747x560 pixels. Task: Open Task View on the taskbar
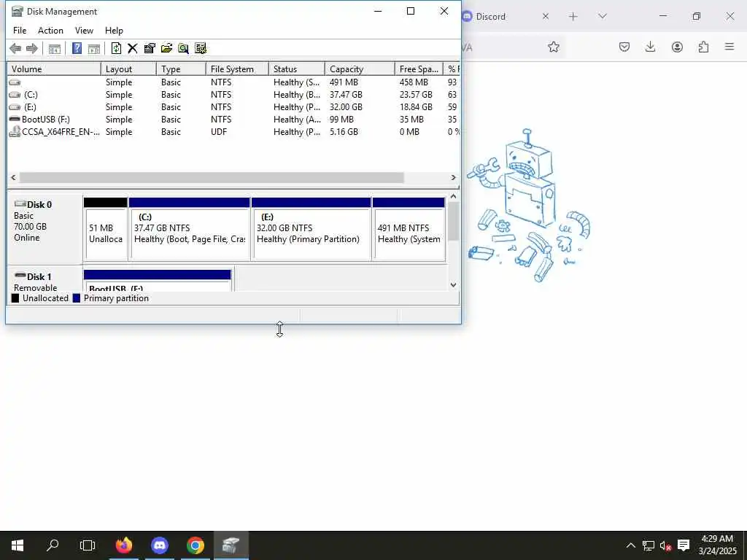click(x=88, y=545)
